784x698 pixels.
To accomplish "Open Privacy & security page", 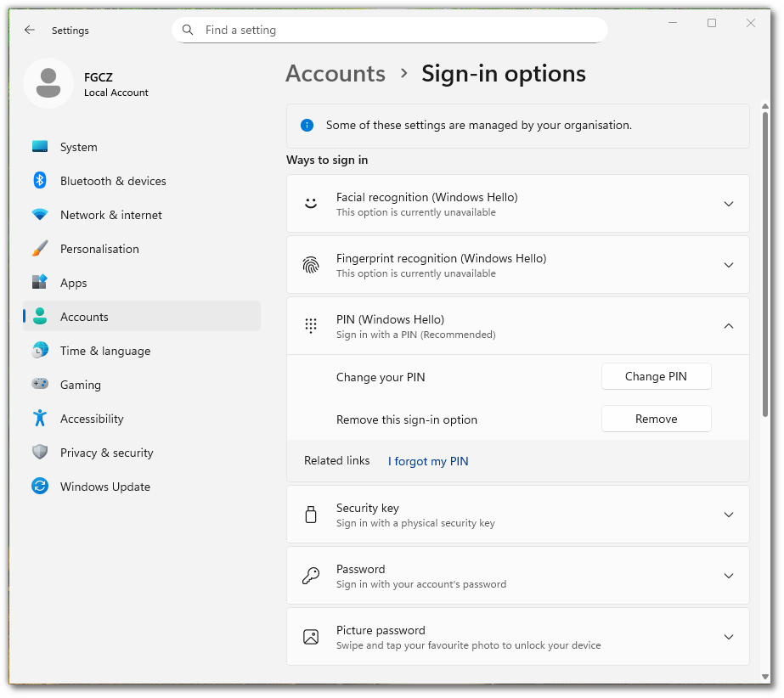I will pyautogui.click(x=142, y=453).
